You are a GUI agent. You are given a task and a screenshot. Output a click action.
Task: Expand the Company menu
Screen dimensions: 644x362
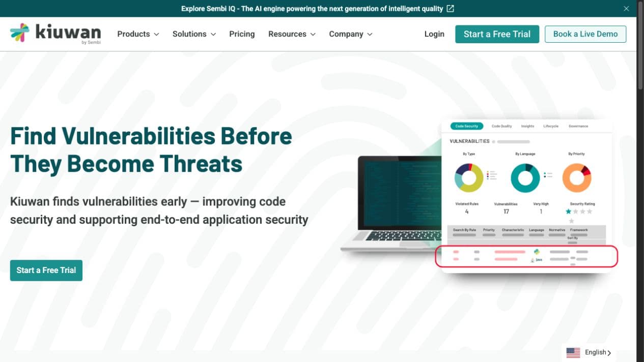pyautogui.click(x=351, y=34)
